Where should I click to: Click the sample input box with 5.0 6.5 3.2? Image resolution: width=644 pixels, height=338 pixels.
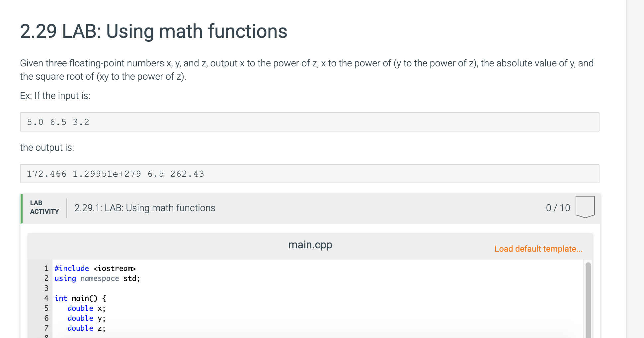pyautogui.click(x=309, y=122)
